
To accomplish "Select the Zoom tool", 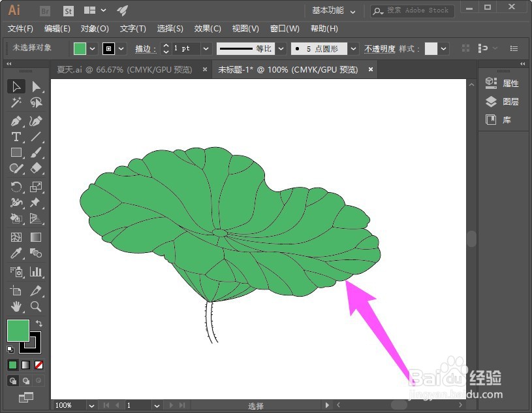I will coord(36,306).
